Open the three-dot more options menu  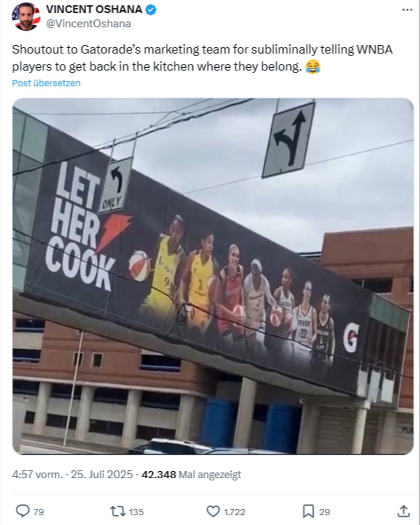coord(407,10)
